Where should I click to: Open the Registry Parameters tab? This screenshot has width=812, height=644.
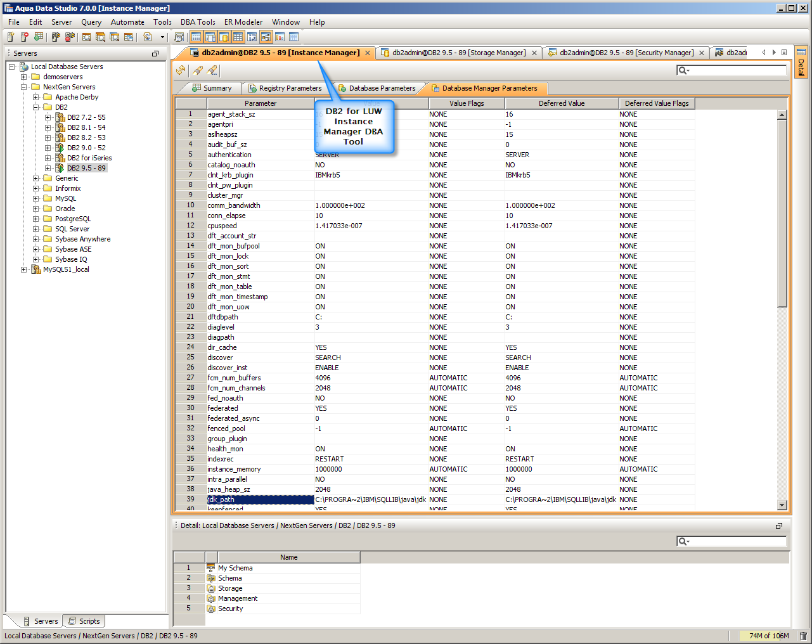[x=285, y=88]
